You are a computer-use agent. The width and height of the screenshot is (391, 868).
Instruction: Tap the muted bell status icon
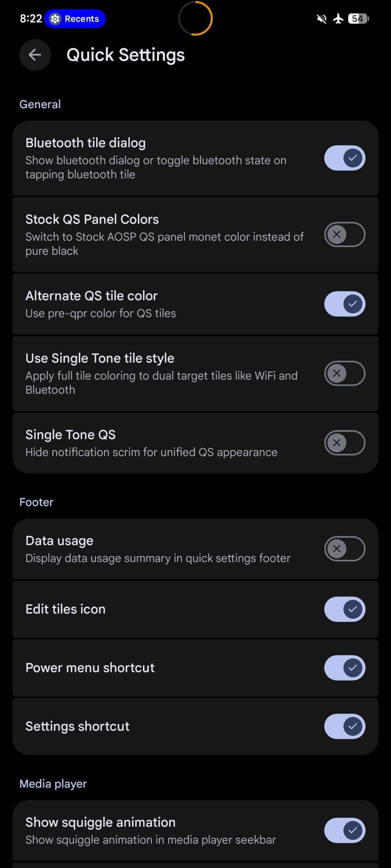click(321, 19)
